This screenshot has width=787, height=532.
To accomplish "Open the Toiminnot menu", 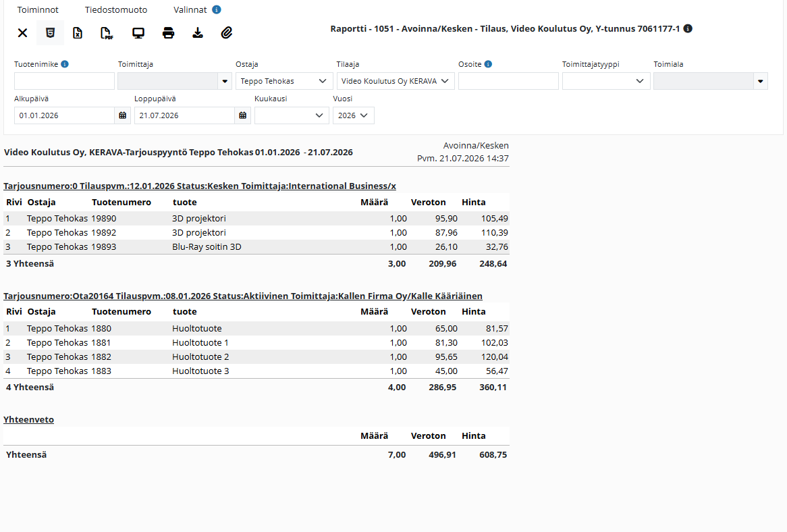I will pyautogui.click(x=38, y=9).
